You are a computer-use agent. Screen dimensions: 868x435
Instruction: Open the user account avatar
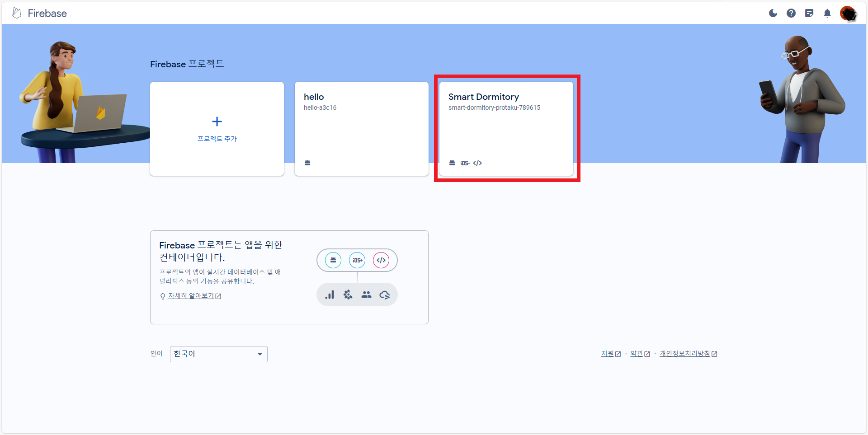pos(849,14)
